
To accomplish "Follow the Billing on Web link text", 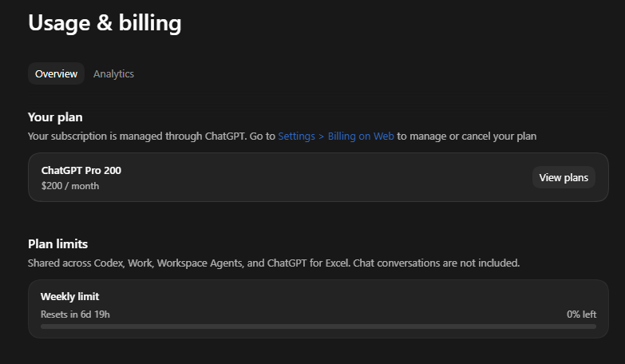I will tap(361, 136).
